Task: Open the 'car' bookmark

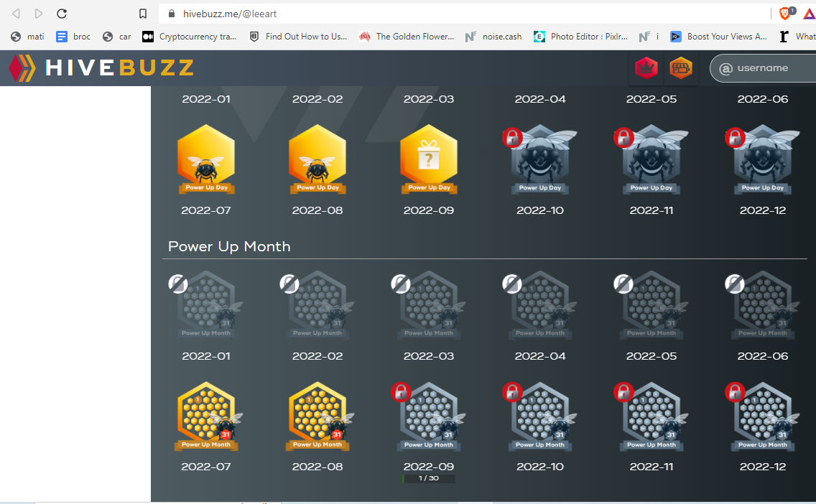Action: point(116,37)
